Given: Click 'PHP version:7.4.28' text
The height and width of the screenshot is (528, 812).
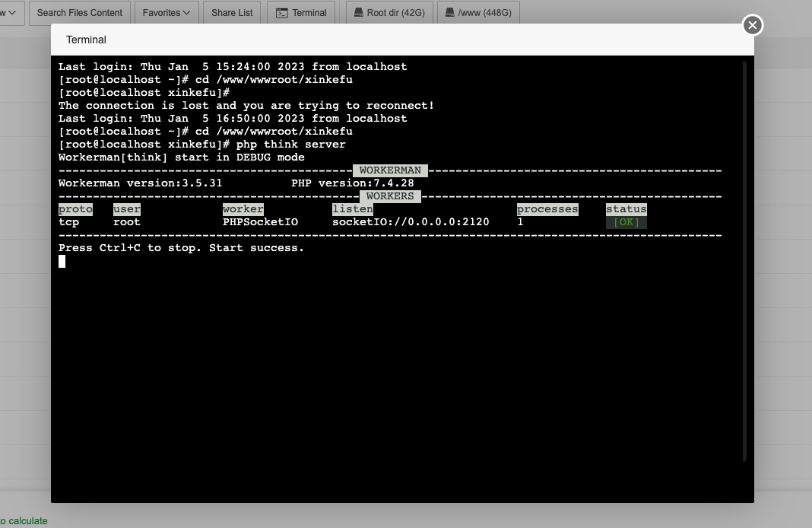Looking at the screenshot, I should tap(353, 183).
